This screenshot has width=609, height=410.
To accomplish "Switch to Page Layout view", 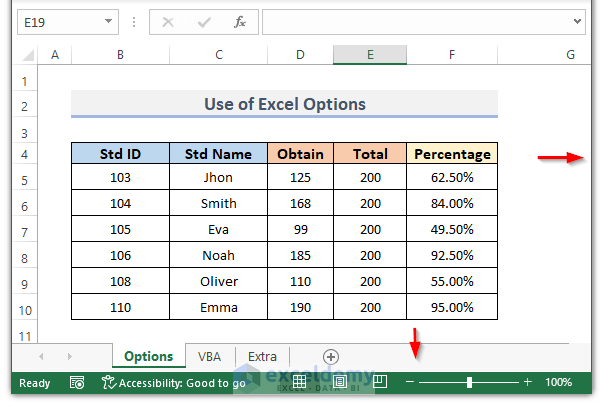I will tap(341, 382).
